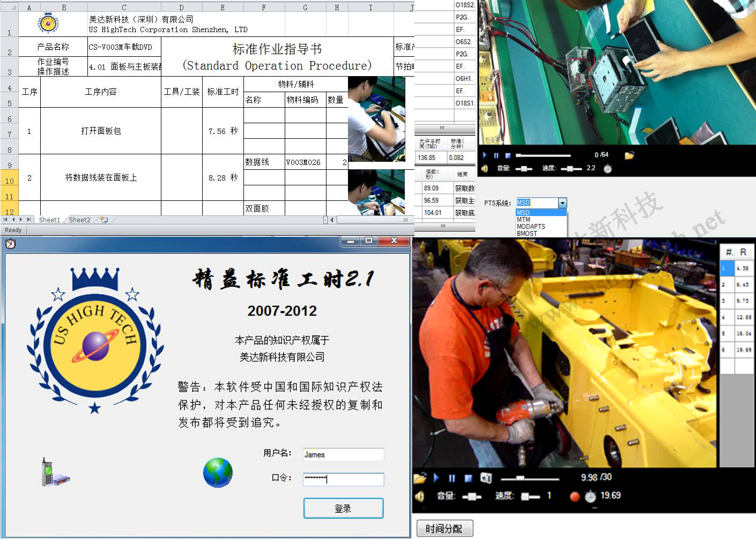Viewport: 756px width, 539px height.
Task: Click the red record button
Action: [x=575, y=497]
